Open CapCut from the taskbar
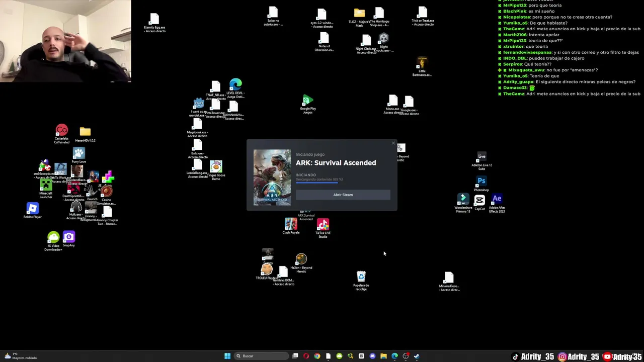This screenshot has width=644, height=362. [361, 356]
